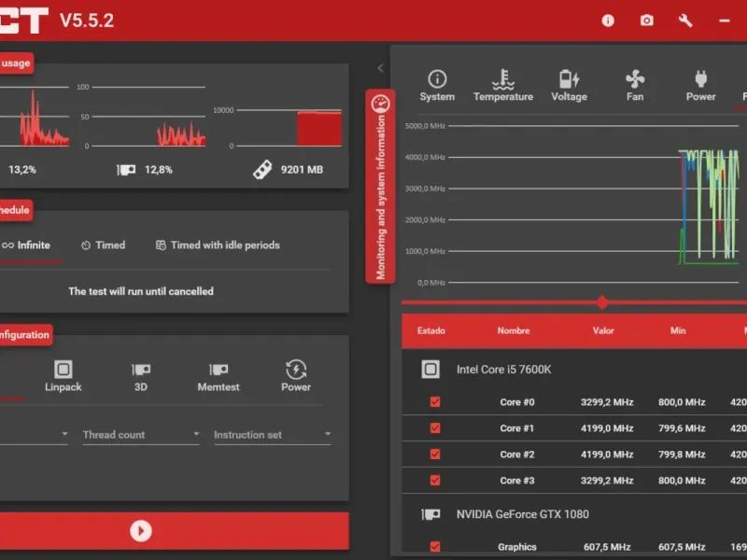The height and width of the screenshot is (560, 747).
Task: Open the Fan monitoring tab
Action: tap(635, 86)
